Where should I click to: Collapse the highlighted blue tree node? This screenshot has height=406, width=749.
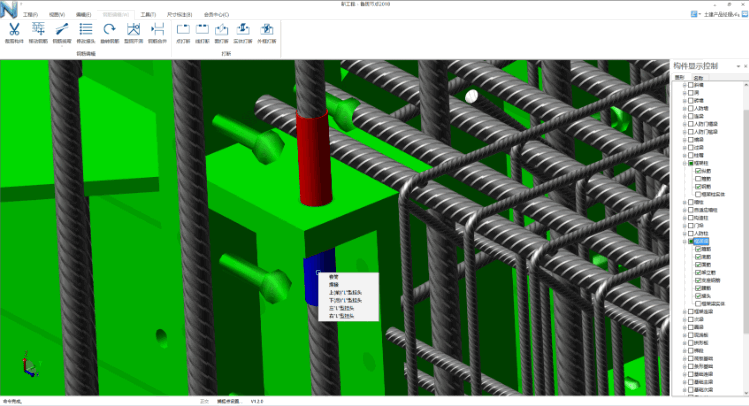[685, 241]
